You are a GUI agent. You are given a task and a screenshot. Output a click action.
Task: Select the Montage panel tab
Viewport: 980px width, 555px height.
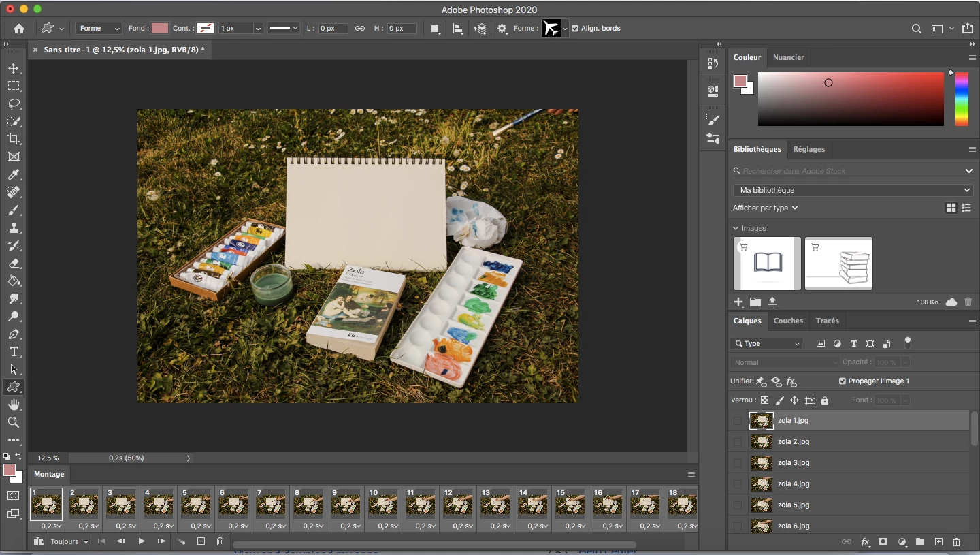(49, 475)
